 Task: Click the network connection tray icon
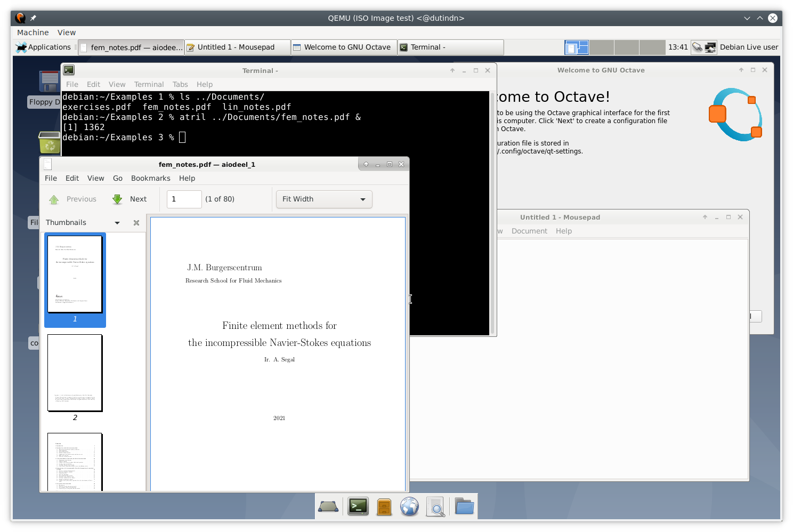[x=710, y=47]
